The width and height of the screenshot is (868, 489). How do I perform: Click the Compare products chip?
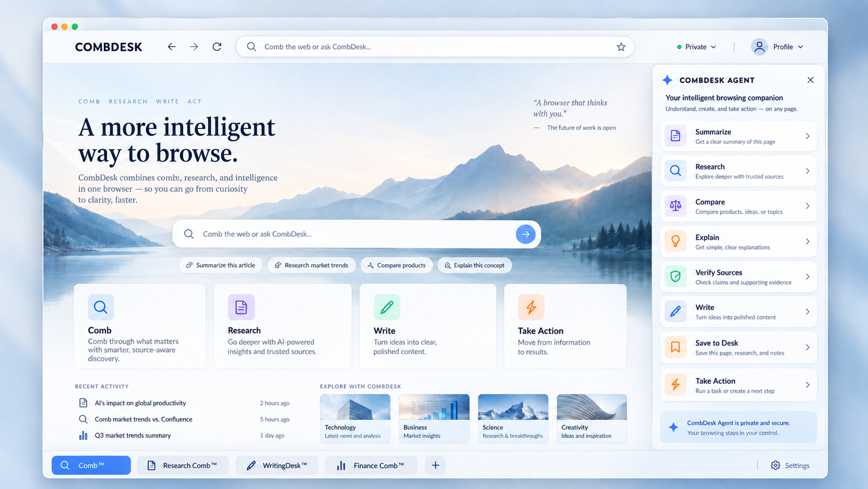(397, 265)
